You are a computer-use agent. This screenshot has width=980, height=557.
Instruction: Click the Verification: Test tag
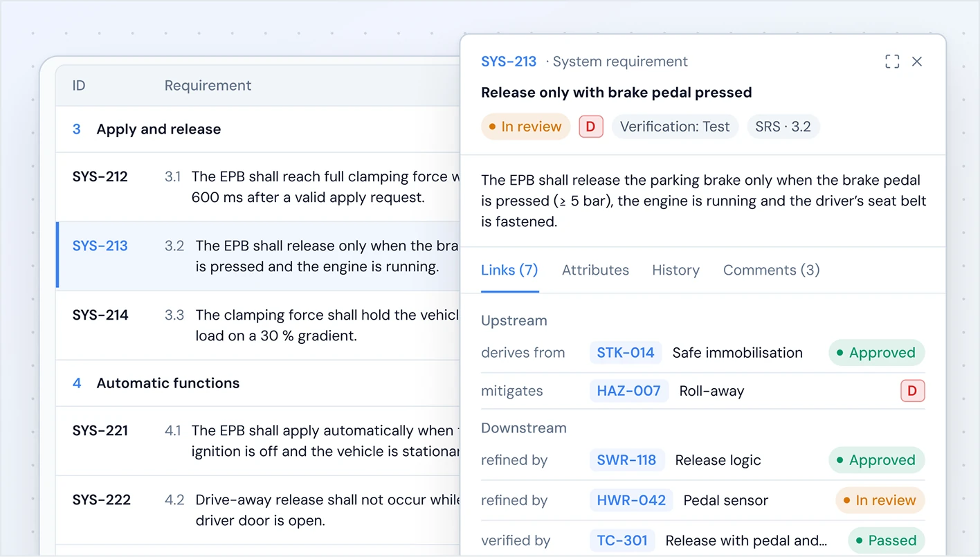point(675,127)
